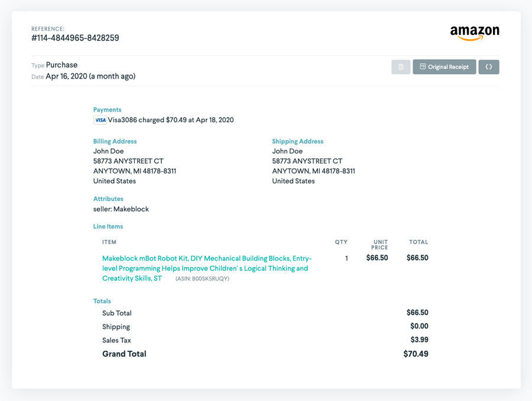
Task: Click the receipt icon inside Original Receipt button
Action: [421, 67]
